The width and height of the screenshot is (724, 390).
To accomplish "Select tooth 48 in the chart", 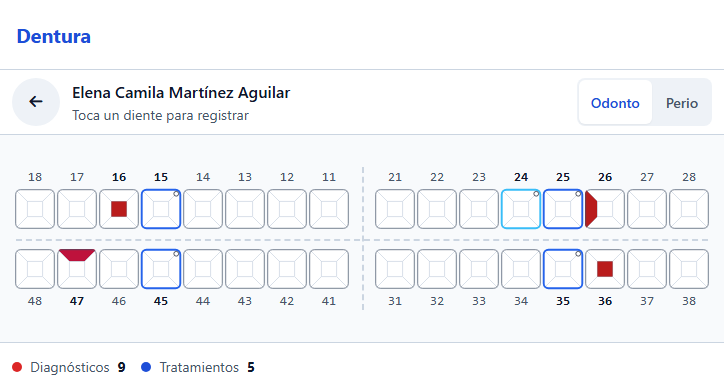I will pos(35,269).
